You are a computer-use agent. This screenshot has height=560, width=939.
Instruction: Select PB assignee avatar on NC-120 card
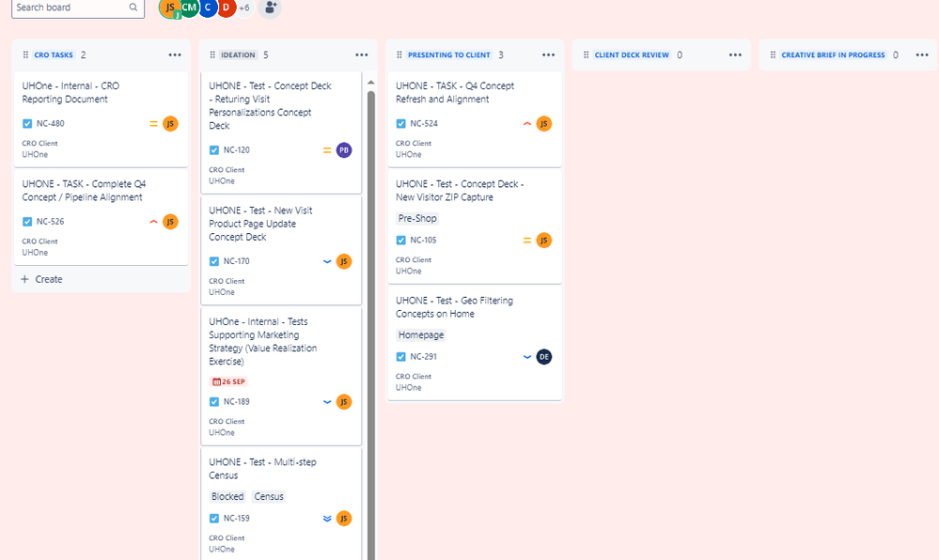point(342,149)
